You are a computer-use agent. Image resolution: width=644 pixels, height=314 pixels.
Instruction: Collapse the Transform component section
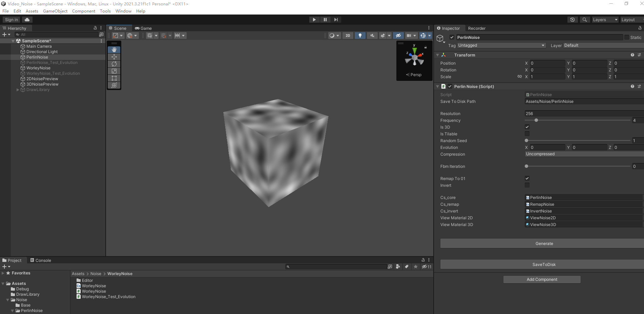438,55
